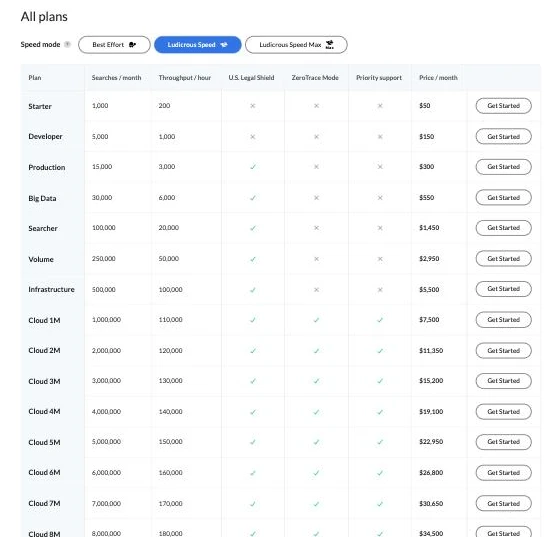Get Started with Volume plan
Image resolution: width=560 pixels, height=537 pixels.
[504, 259]
